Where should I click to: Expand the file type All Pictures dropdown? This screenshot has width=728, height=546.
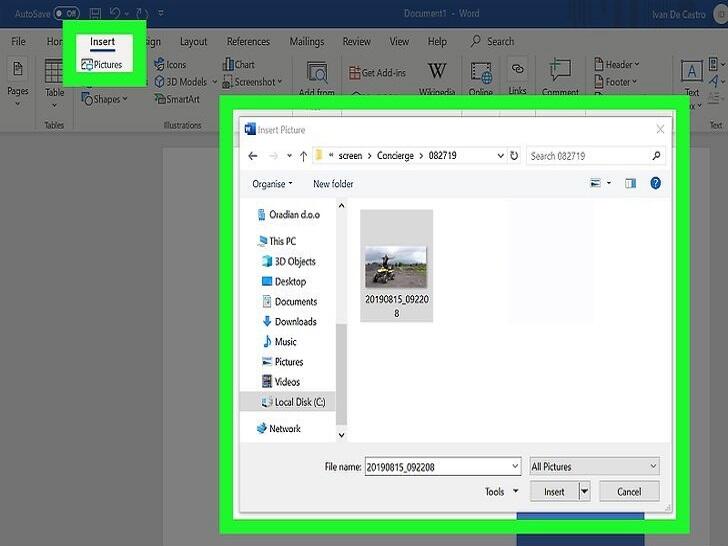tap(594, 467)
